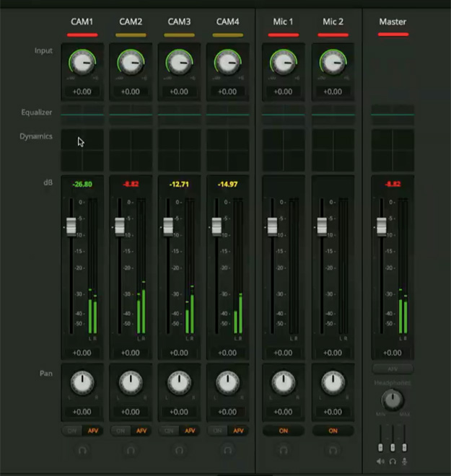451x476 pixels.
Task: Solo CAM3 with its headphone icon
Action: (x=179, y=451)
